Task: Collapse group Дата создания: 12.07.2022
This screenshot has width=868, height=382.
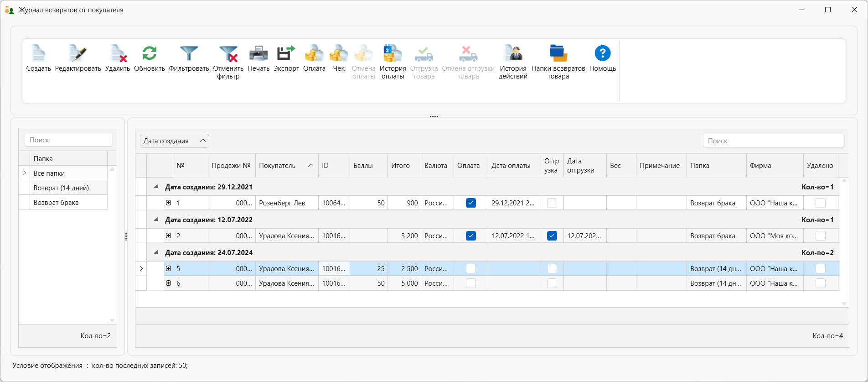Action: point(156,220)
